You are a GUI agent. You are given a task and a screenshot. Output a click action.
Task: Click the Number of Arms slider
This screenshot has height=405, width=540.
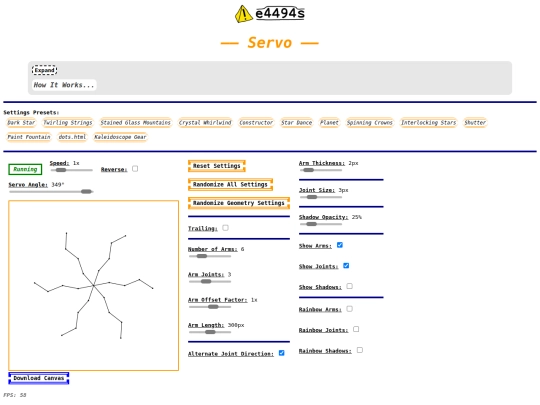(x=210, y=256)
